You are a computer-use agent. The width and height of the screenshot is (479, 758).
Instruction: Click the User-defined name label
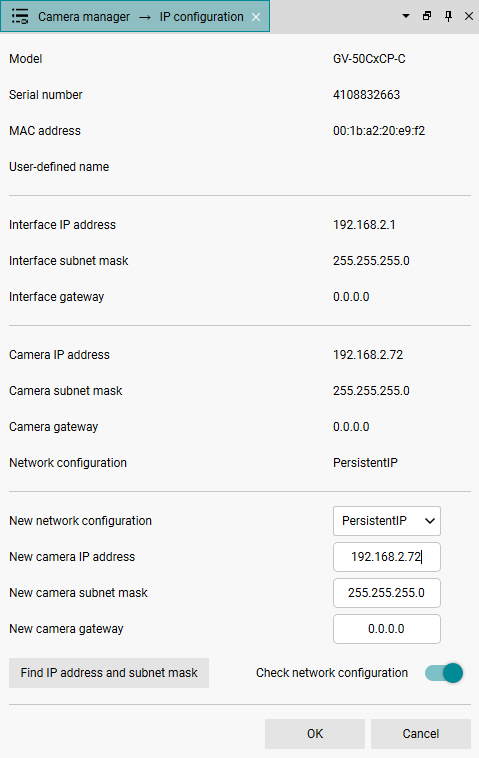point(59,167)
